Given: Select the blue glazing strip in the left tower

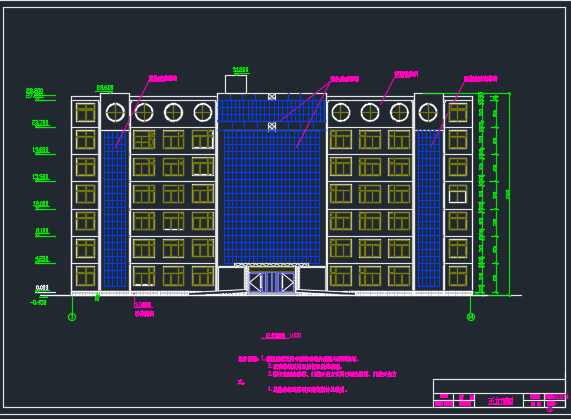Looking at the screenshot, I should (115, 209).
